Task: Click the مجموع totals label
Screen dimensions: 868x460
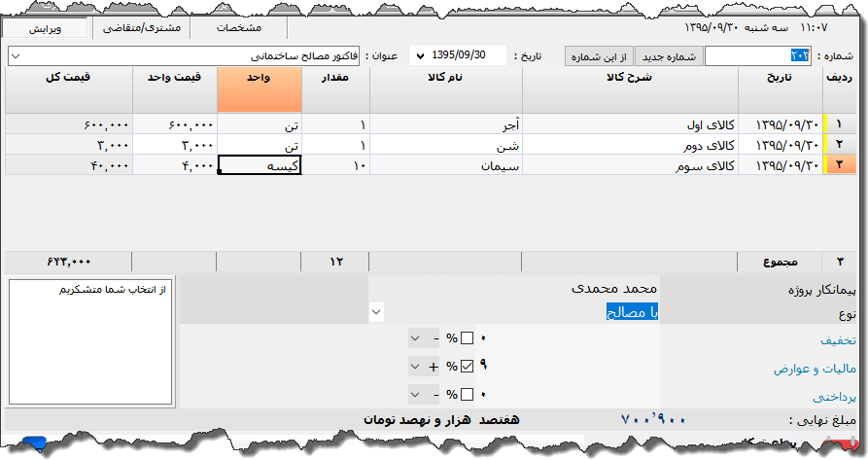Action: 780,262
